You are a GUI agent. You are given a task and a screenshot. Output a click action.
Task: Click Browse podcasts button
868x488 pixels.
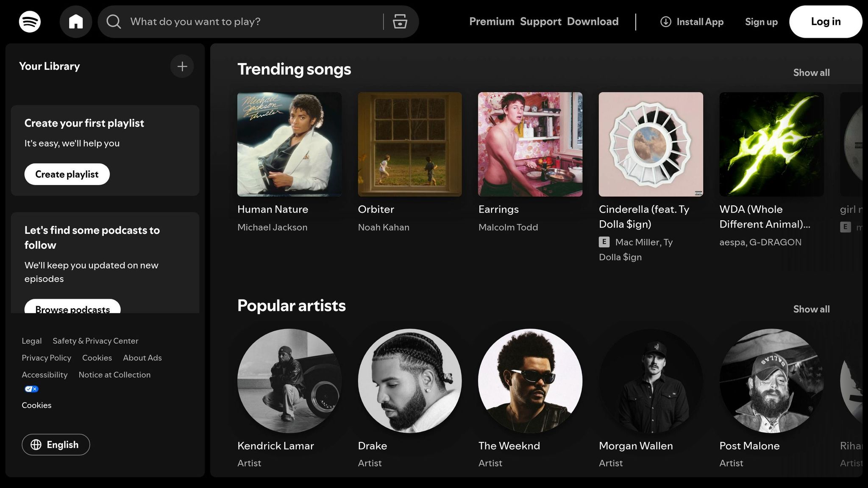tap(72, 307)
